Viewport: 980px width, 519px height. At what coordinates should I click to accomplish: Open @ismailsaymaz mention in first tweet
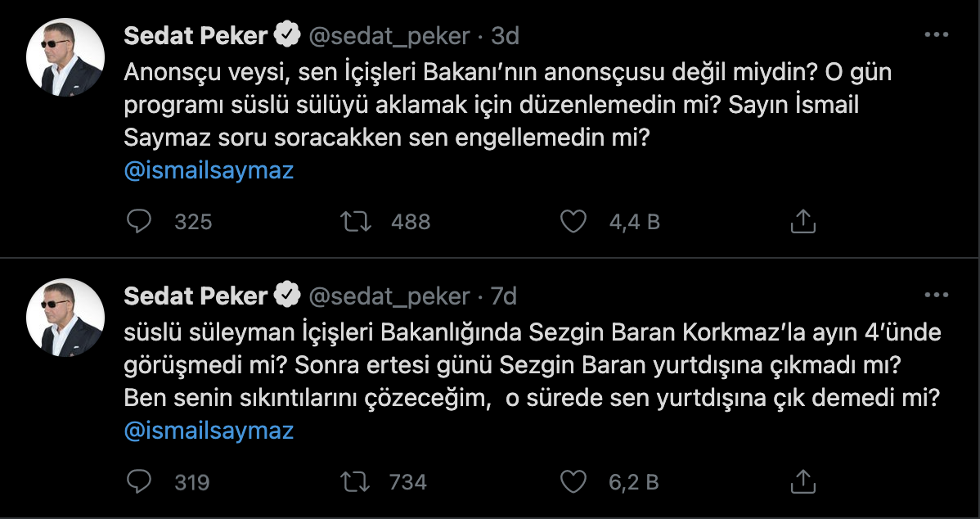[x=209, y=170]
